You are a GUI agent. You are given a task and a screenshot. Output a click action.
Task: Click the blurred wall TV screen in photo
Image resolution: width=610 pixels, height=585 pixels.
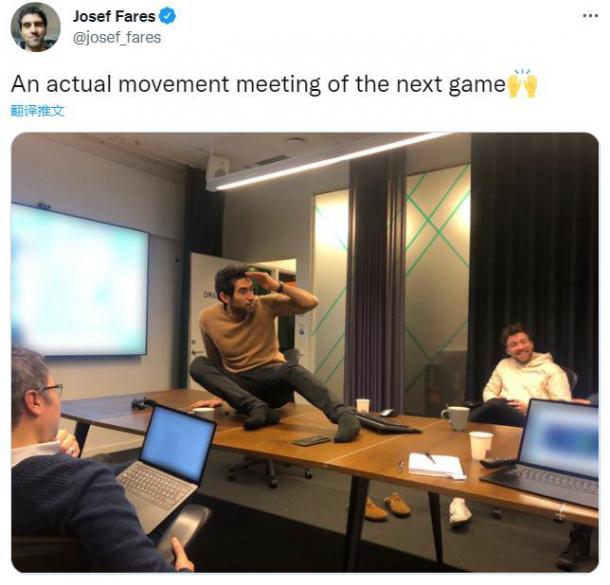click(79, 279)
